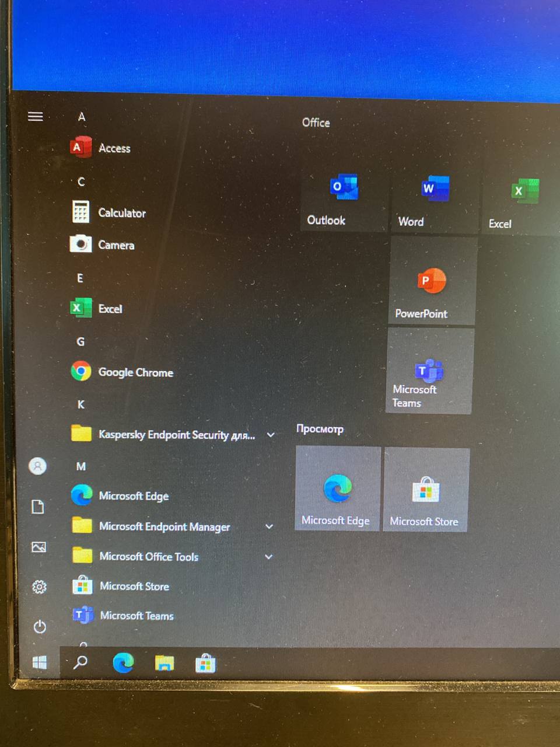Click the Office tile group title

(316, 123)
